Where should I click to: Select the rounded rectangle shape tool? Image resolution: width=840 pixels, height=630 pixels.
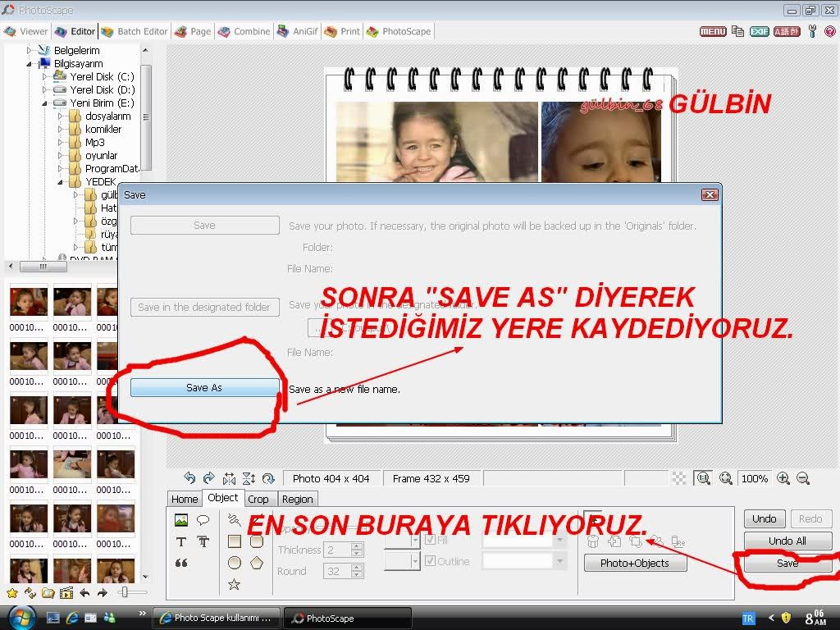coord(257,541)
